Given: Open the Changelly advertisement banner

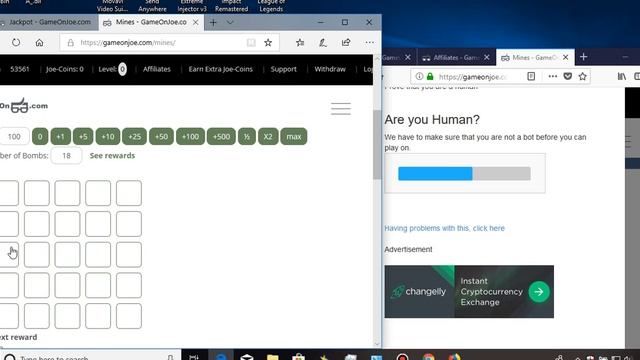Looking at the screenshot, I should (x=469, y=291).
